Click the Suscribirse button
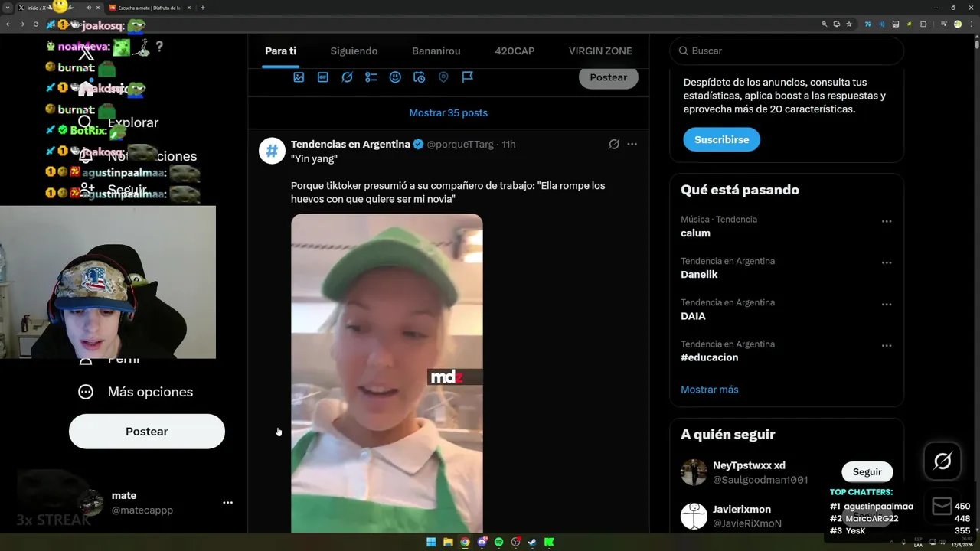980x551 pixels. 721,140
